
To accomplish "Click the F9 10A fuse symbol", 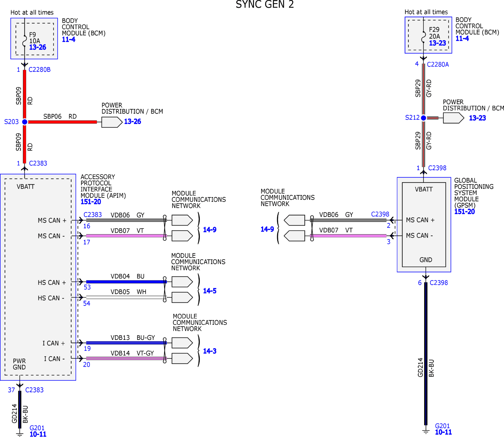I will click(25, 41).
